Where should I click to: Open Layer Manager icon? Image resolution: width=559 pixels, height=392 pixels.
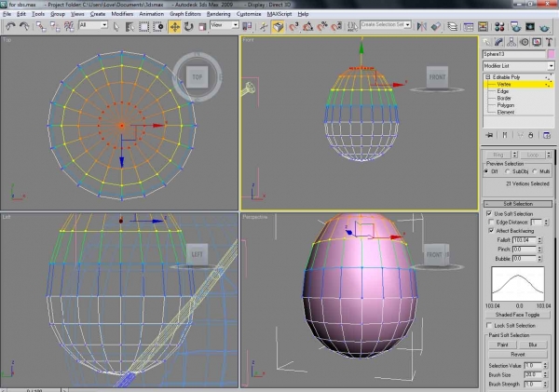point(453,27)
